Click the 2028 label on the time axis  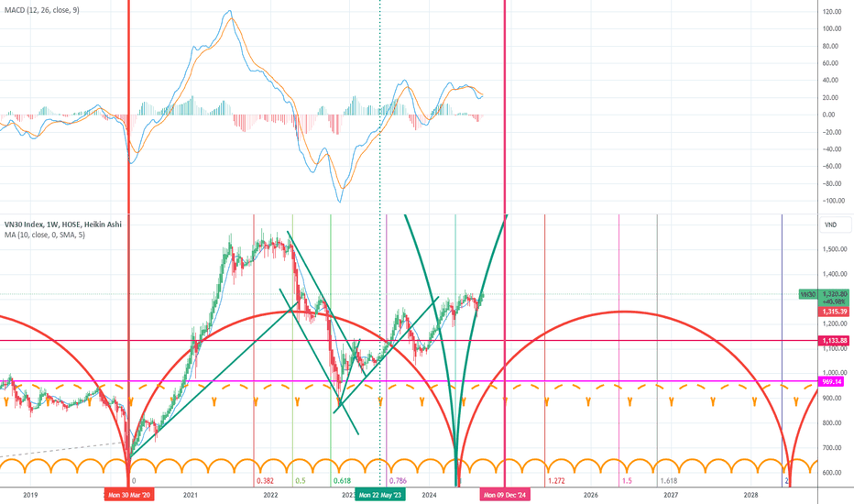pos(750,495)
